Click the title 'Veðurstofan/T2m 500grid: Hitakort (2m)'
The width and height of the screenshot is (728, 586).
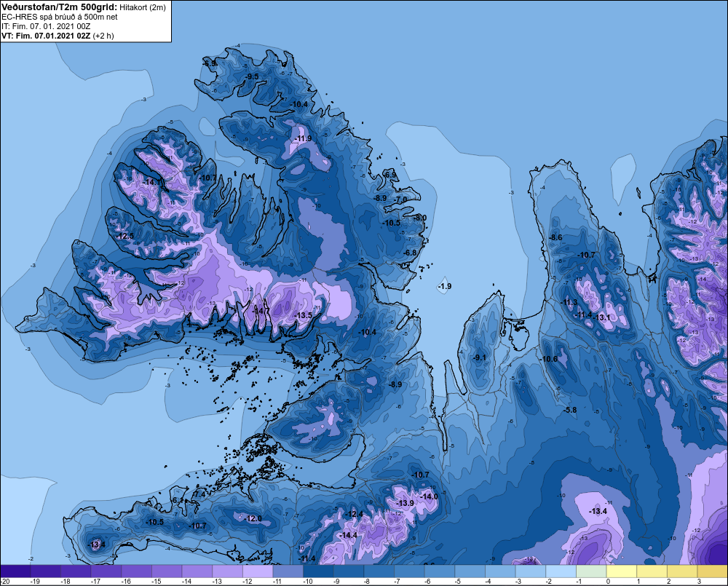pyautogui.click(x=84, y=7)
